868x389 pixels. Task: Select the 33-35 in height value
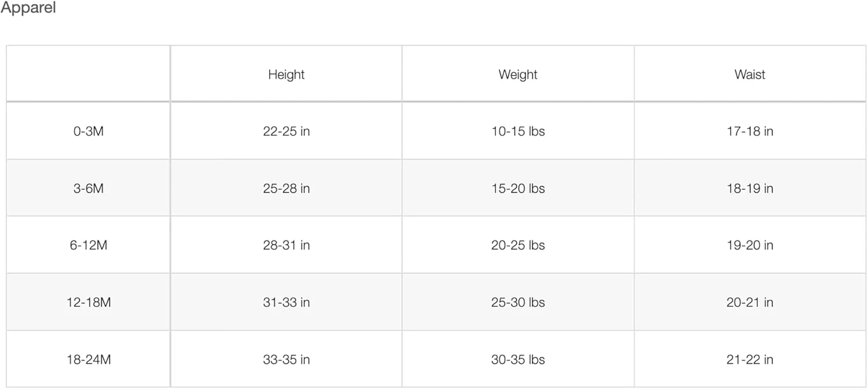click(x=286, y=359)
